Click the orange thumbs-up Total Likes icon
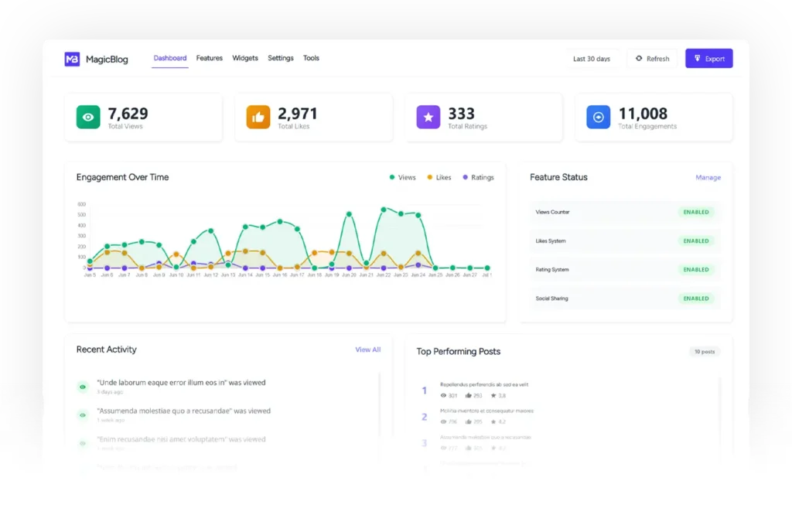 click(258, 118)
